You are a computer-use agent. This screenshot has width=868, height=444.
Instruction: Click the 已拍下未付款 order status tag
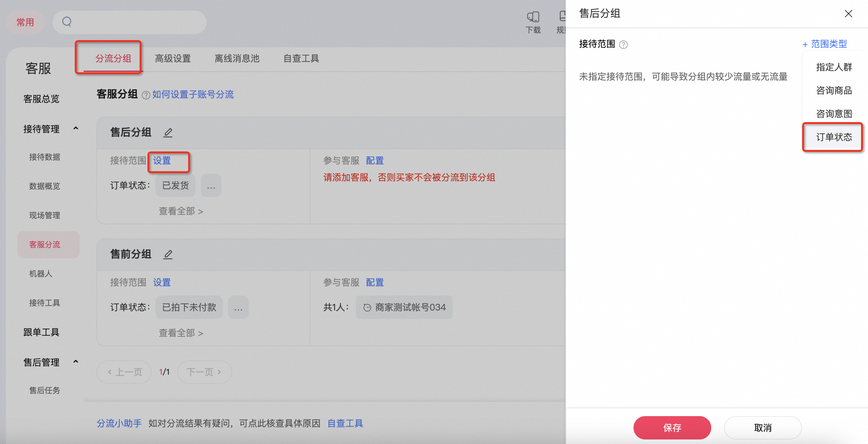[189, 307]
